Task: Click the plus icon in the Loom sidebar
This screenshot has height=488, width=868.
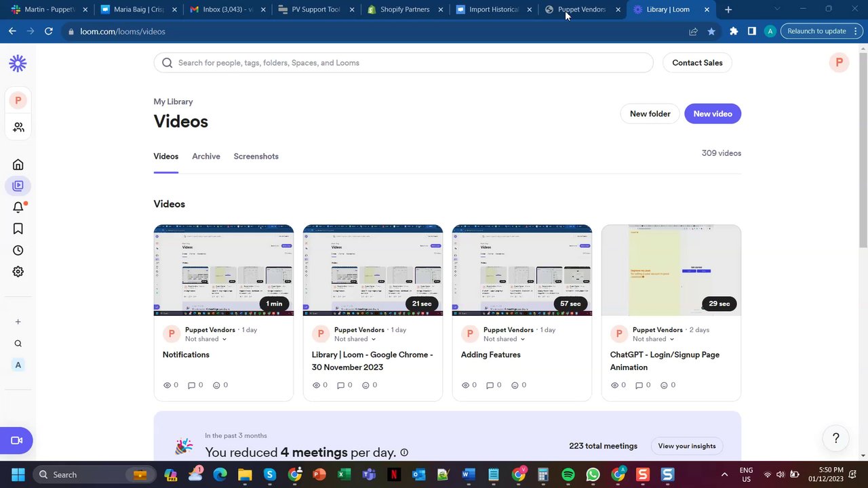Action: click(18, 322)
